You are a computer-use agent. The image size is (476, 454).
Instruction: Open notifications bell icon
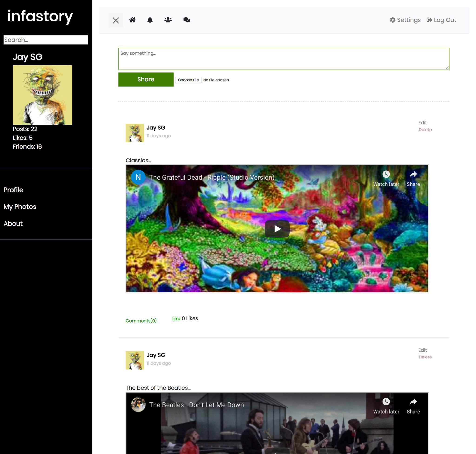[150, 20]
